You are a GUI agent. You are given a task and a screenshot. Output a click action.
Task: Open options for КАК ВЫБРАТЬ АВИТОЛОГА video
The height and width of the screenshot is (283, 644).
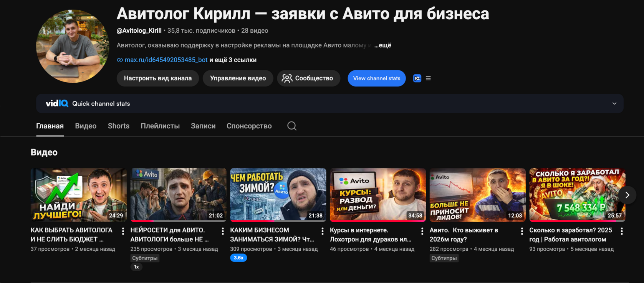point(123,231)
